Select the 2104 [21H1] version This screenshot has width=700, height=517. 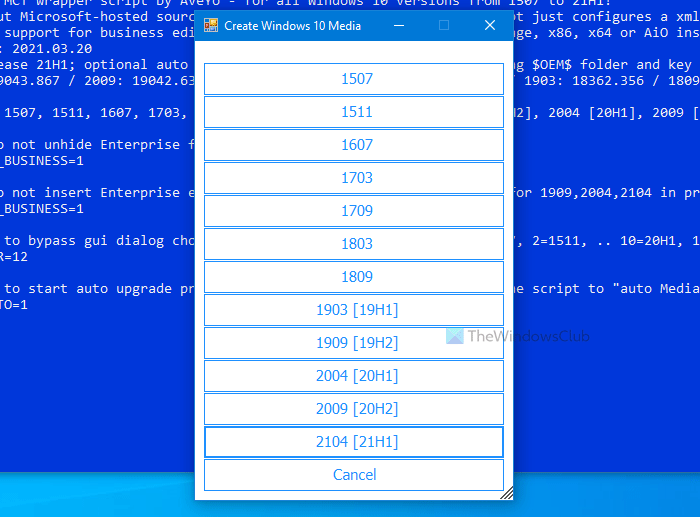point(354,442)
